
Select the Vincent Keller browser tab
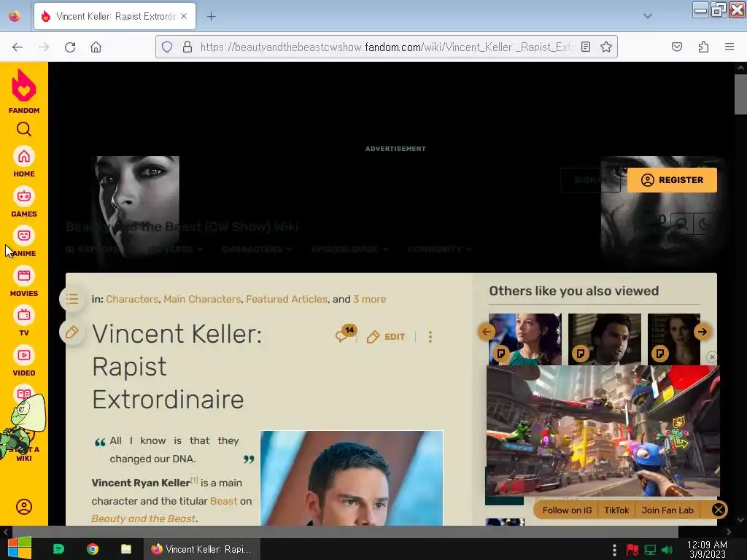(x=115, y=16)
